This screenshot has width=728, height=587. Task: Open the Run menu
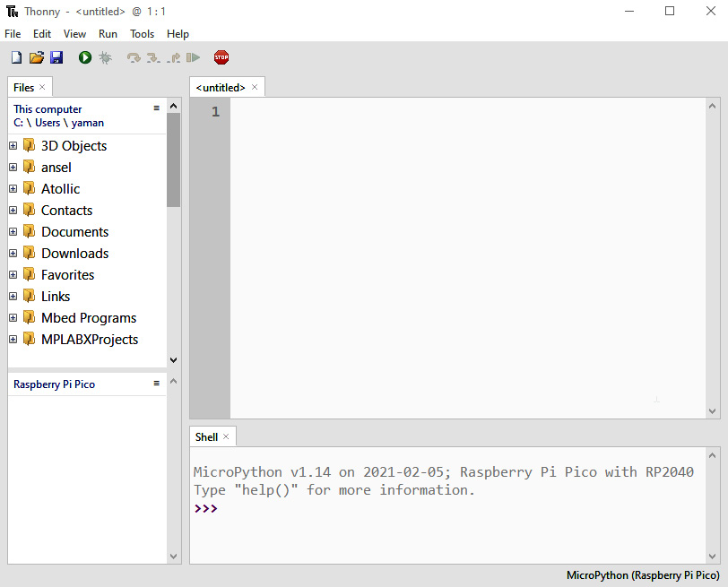tap(108, 34)
